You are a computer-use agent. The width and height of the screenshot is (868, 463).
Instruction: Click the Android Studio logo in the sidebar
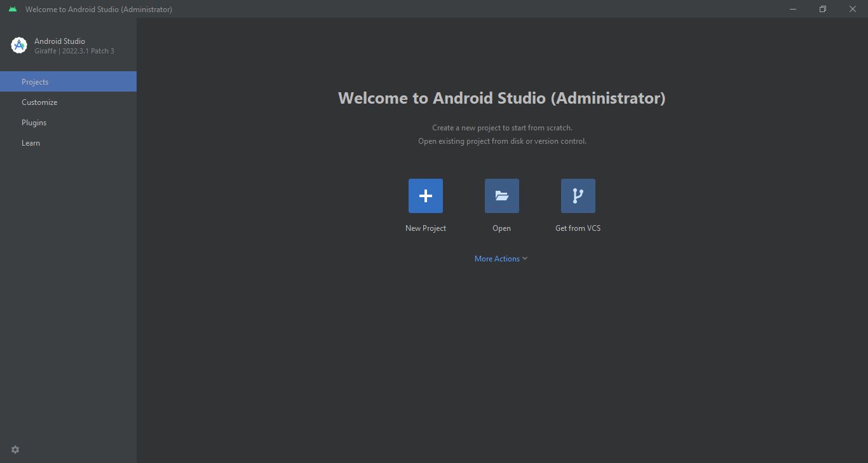click(19, 45)
